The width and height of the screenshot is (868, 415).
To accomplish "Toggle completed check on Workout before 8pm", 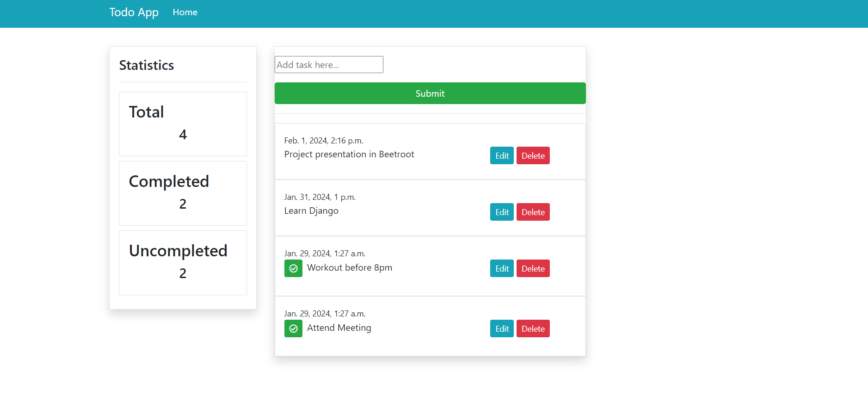I will (x=293, y=269).
